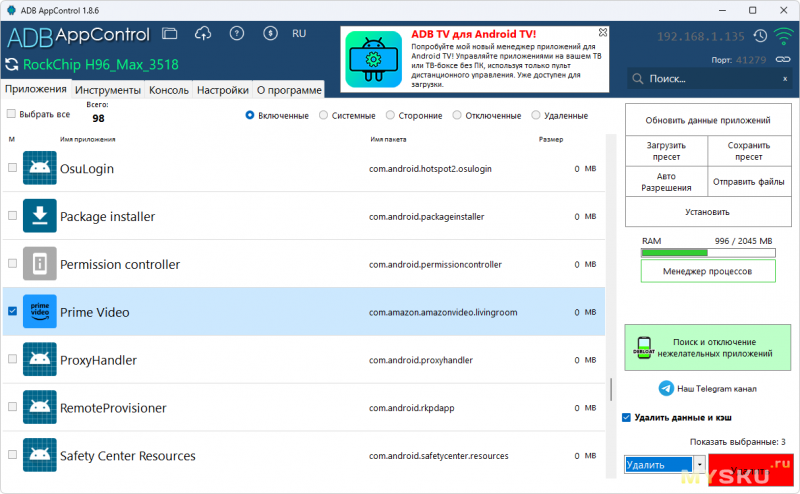
Task: Click the Удалить combo box field
Action: point(659,464)
